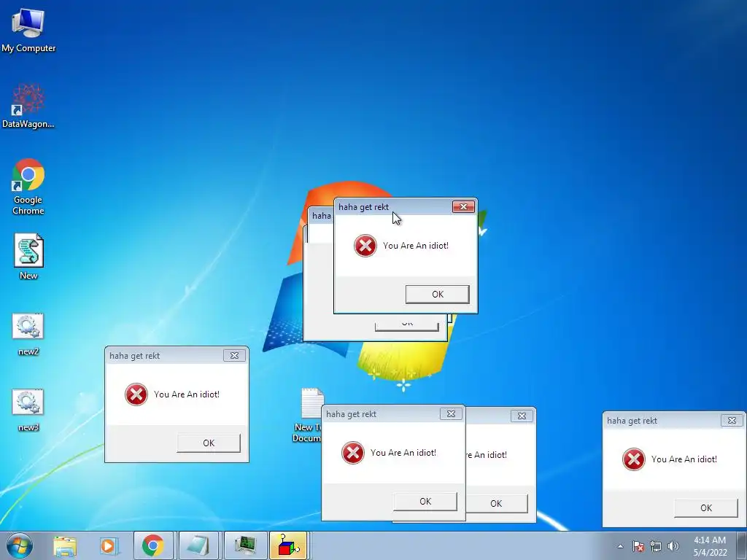Select the script file named New
The image size is (747, 560).
coord(28,256)
